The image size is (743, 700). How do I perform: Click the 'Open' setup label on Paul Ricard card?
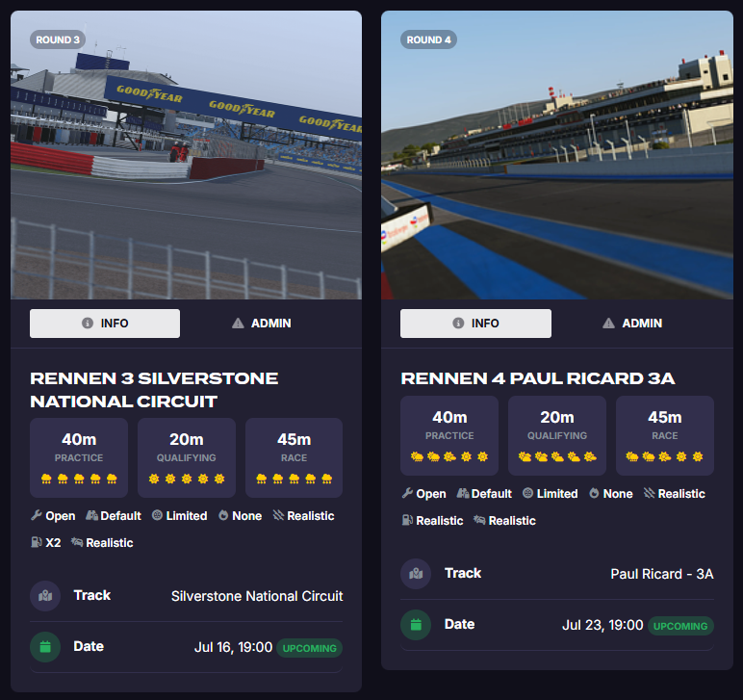(431, 494)
